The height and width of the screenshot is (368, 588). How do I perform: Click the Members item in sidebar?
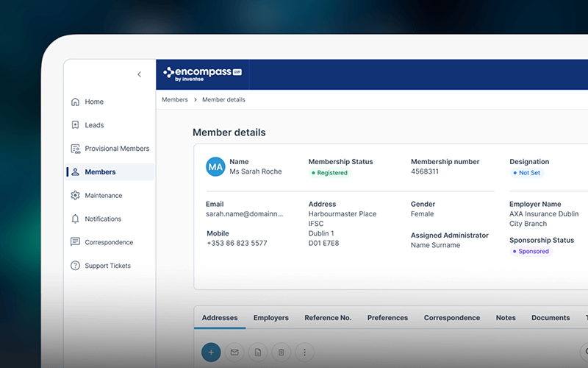click(x=100, y=172)
